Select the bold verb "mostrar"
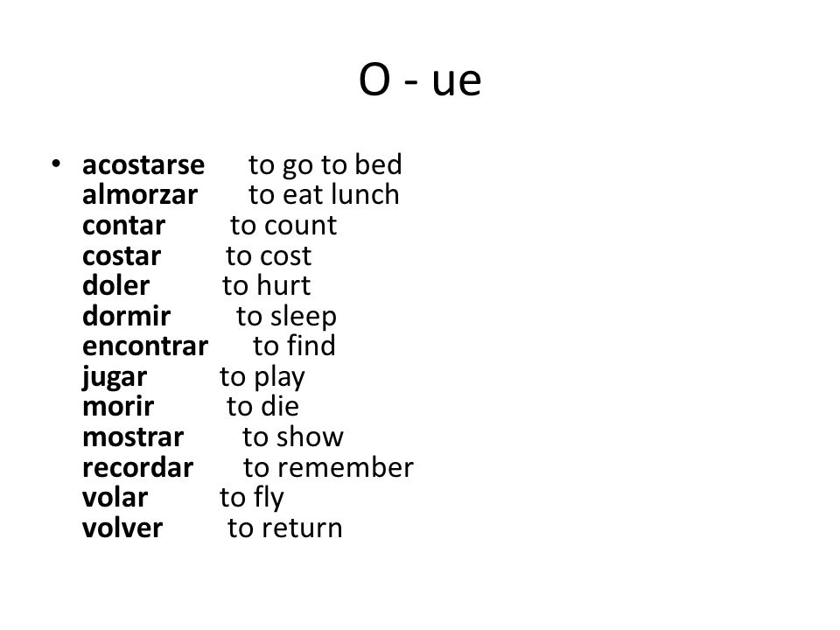 [133, 437]
